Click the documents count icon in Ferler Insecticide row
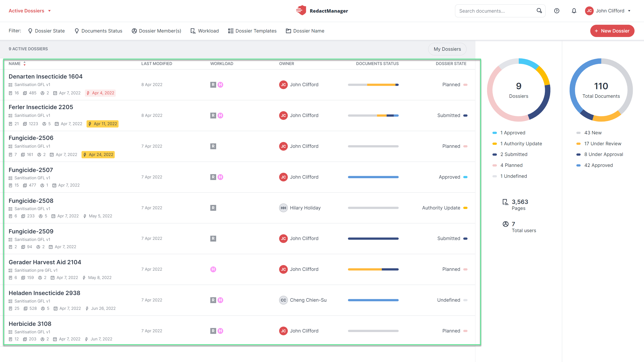The width and height of the screenshot is (644, 362). [x=10, y=124]
